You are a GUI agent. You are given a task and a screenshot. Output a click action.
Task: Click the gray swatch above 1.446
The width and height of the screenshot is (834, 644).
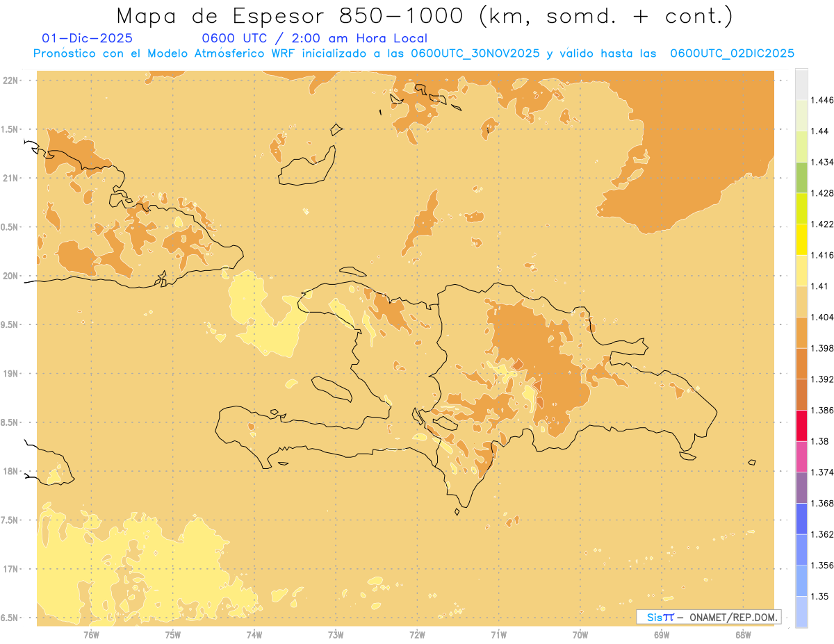pos(801,84)
